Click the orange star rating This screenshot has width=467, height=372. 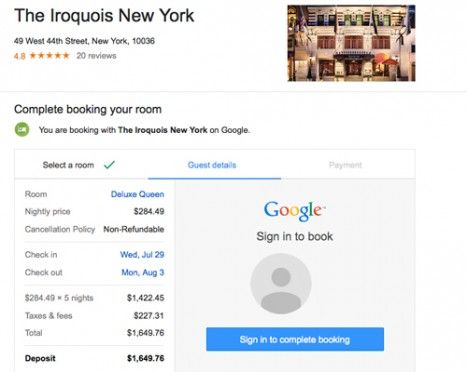[49, 55]
